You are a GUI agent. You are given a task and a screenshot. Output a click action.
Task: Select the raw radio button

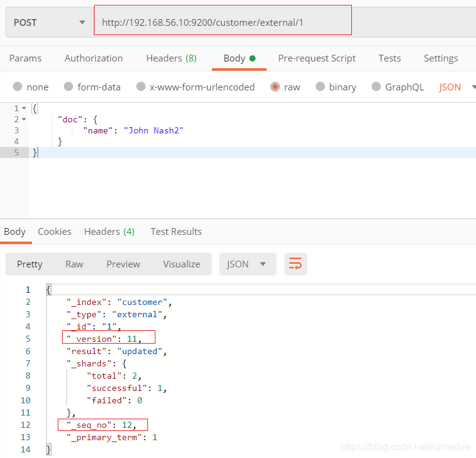275,87
